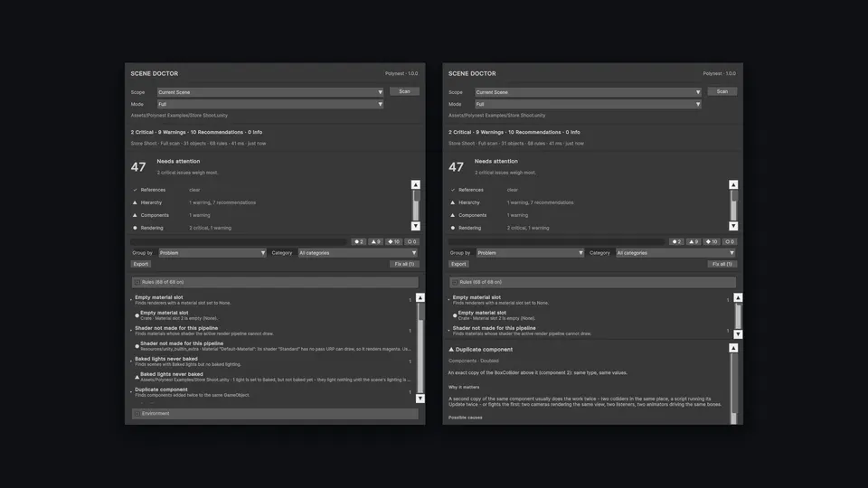This screenshot has width=868, height=488.
Task: Click issue list down arrow in right panel
Action: pos(738,334)
